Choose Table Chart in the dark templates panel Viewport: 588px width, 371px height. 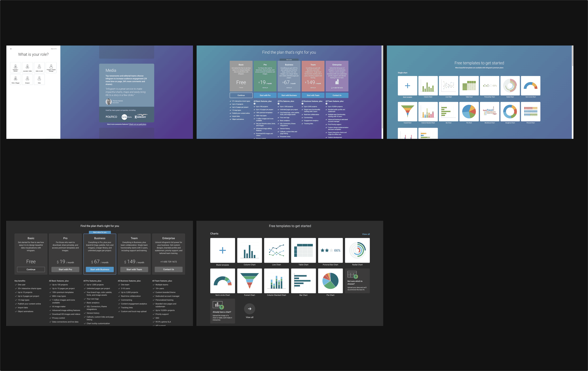coord(304,250)
